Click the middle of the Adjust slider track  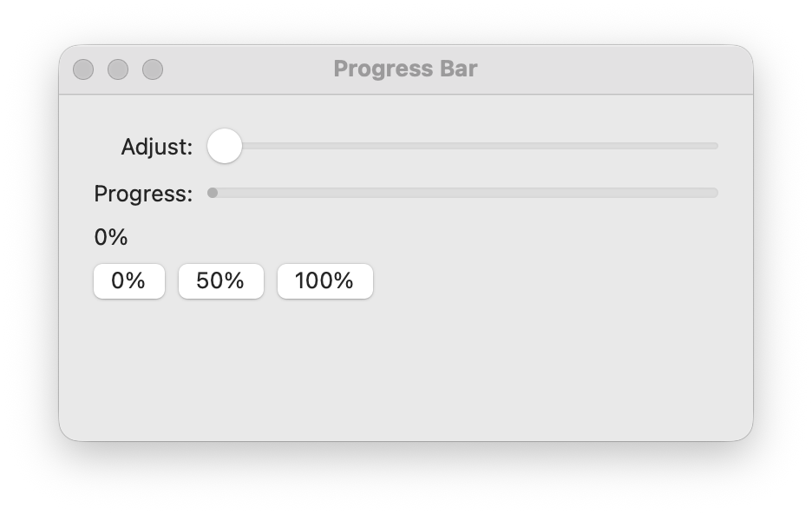464,146
